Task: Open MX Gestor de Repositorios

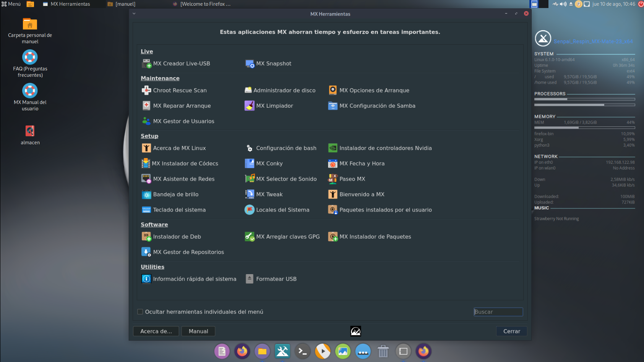Action: (183, 252)
